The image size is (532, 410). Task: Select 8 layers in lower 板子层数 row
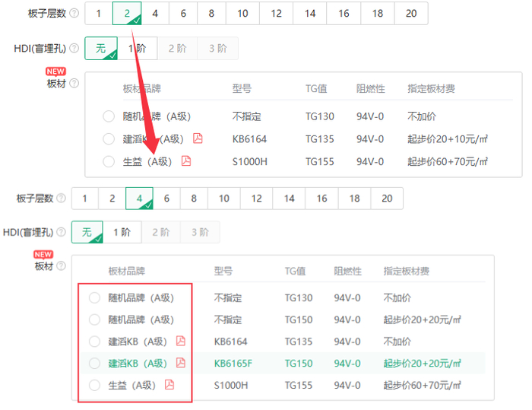[x=194, y=199]
